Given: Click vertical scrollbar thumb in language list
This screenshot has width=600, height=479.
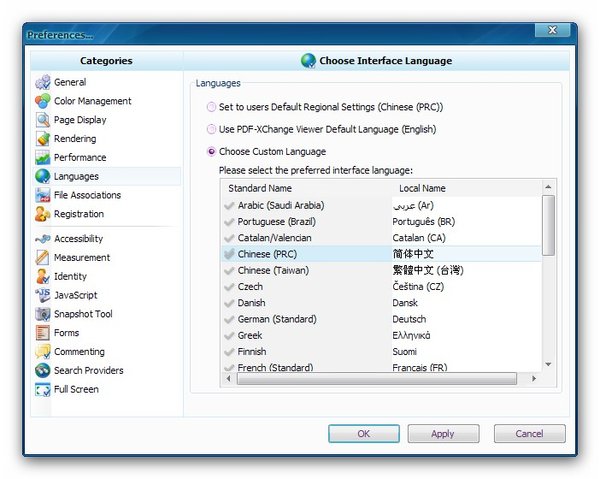Looking at the screenshot, I should coord(548,225).
